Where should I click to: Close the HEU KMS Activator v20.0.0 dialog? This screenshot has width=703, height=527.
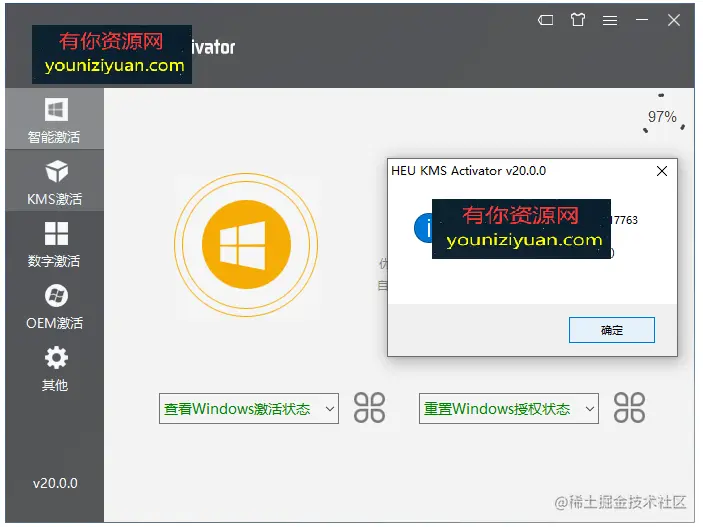[662, 171]
